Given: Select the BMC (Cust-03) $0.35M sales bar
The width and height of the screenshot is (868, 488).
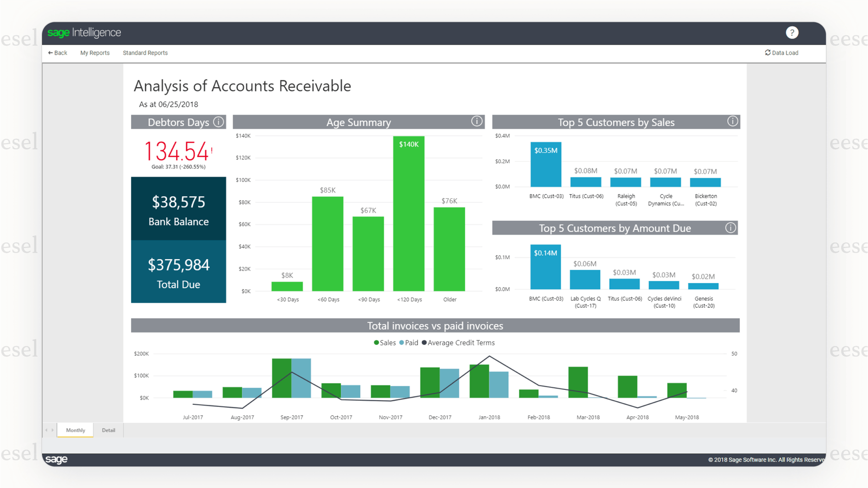Looking at the screenshot, I should 546,164.
